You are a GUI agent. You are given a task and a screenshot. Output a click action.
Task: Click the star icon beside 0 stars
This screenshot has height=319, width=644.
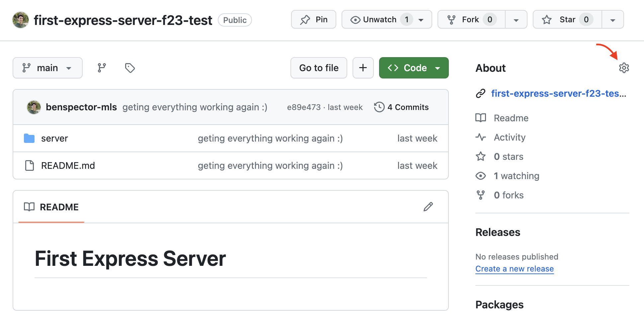point(480,156)
